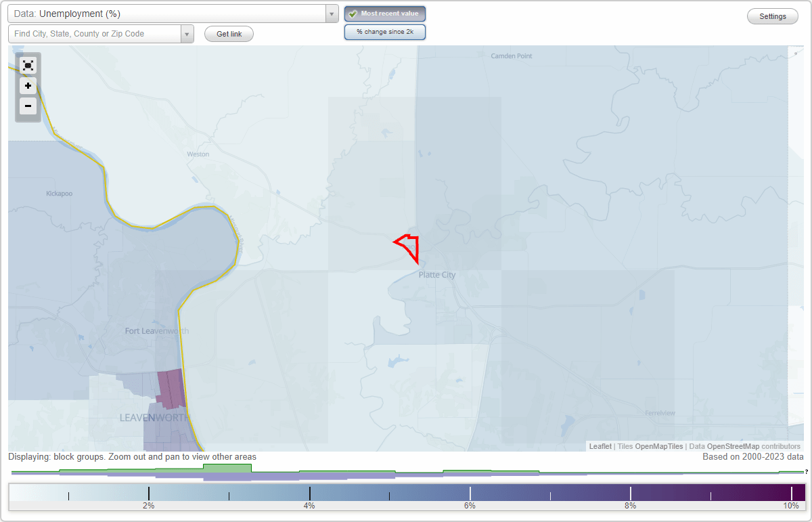Click the Weston map label
Image resolution: width=812 pixels, height=522 pixels.
pyautogui.click(x=198, y=154)
